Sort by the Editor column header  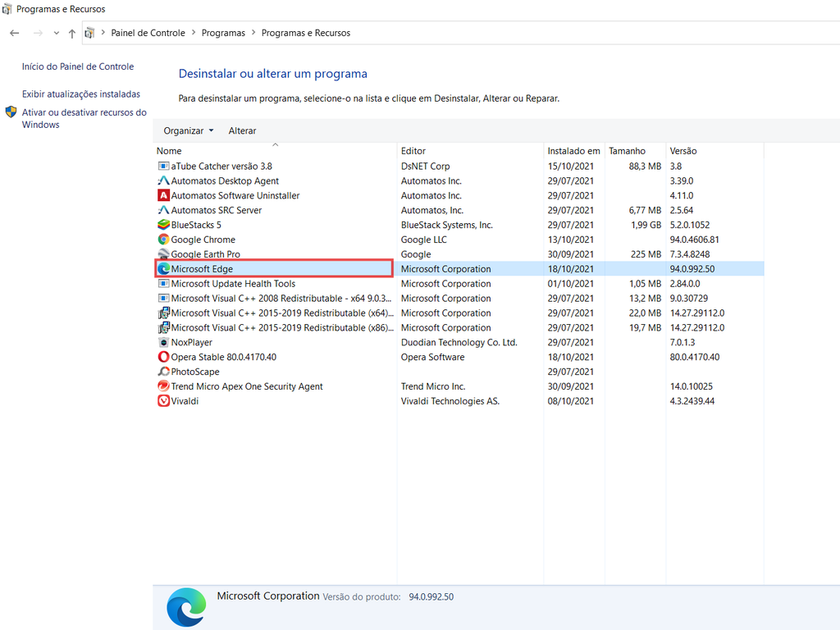(x=470, y=151)
